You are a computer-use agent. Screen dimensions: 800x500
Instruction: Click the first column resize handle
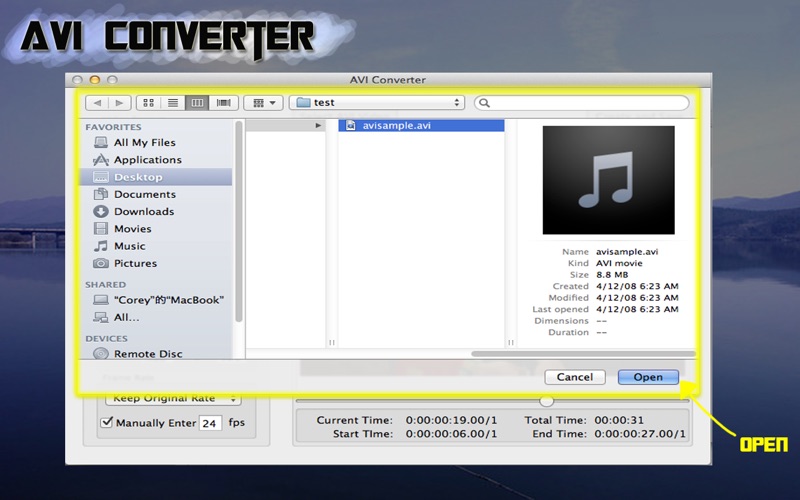coord(332,342)
